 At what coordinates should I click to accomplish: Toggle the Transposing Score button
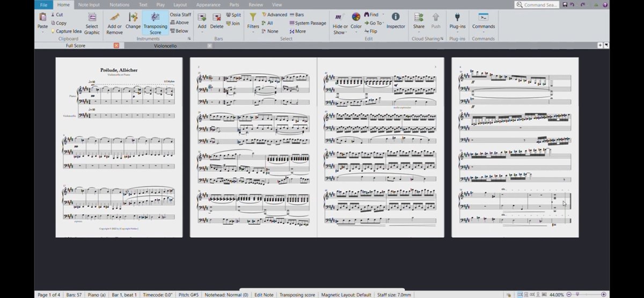coord(155,23)
